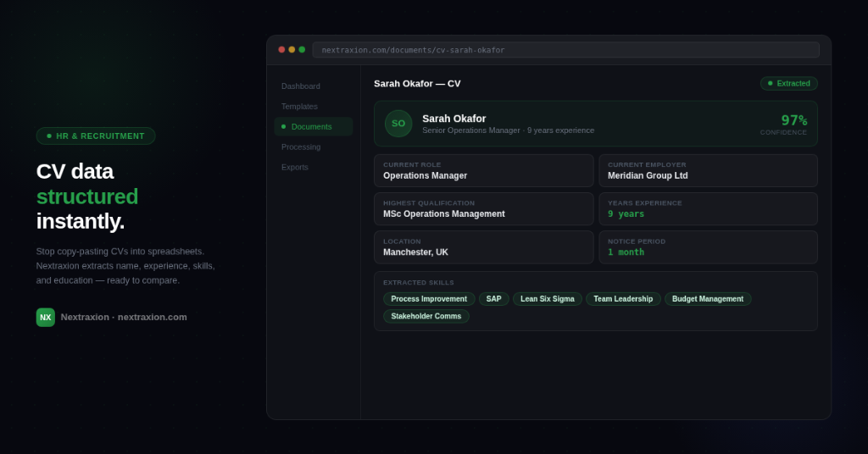Click the 'Nextraxion · nextraxion.com' text
The width and height of the screenshot is (868, 454).
click(124, 318)
